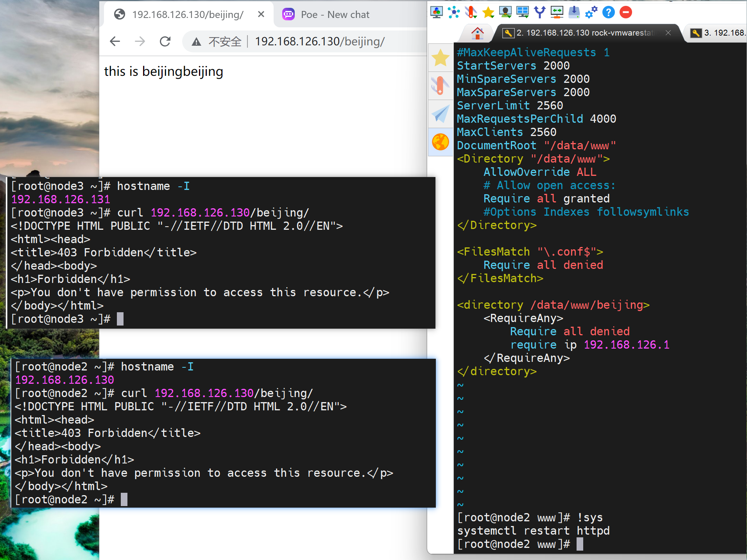
Task: Click the address bar showing 192.168.126.130/beijing/
Action: click(x=320, y=41)
